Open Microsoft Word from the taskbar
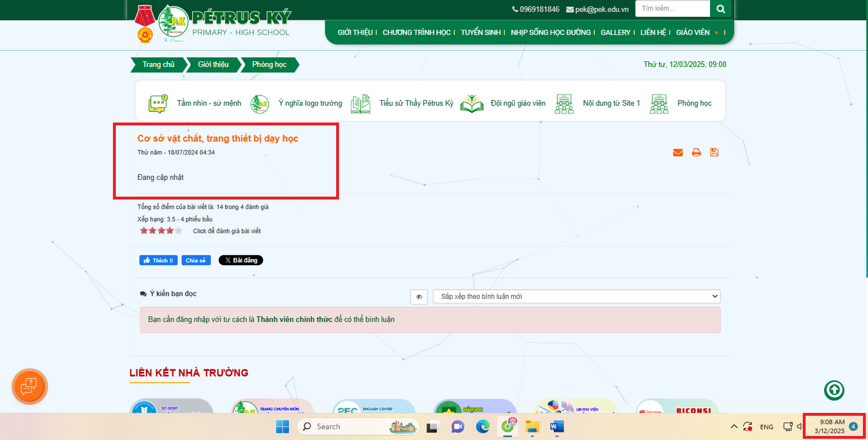The width and height of the screenshot is (868, 440). point(557,427)
